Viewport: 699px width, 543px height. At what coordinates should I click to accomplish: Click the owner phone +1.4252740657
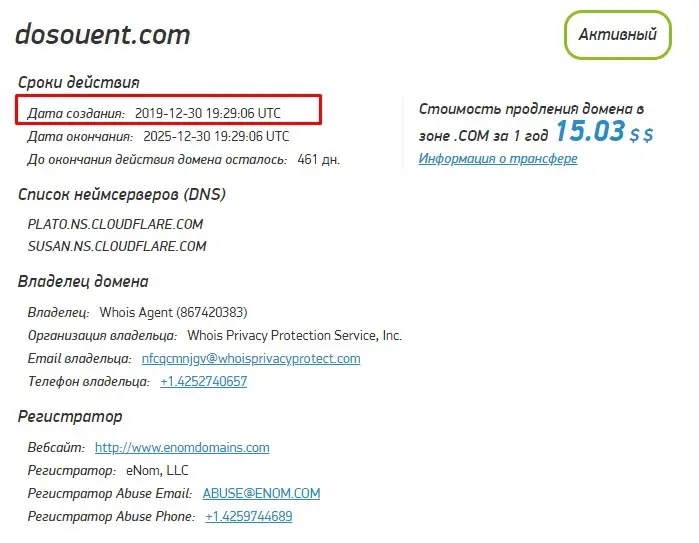pos(203,382)
